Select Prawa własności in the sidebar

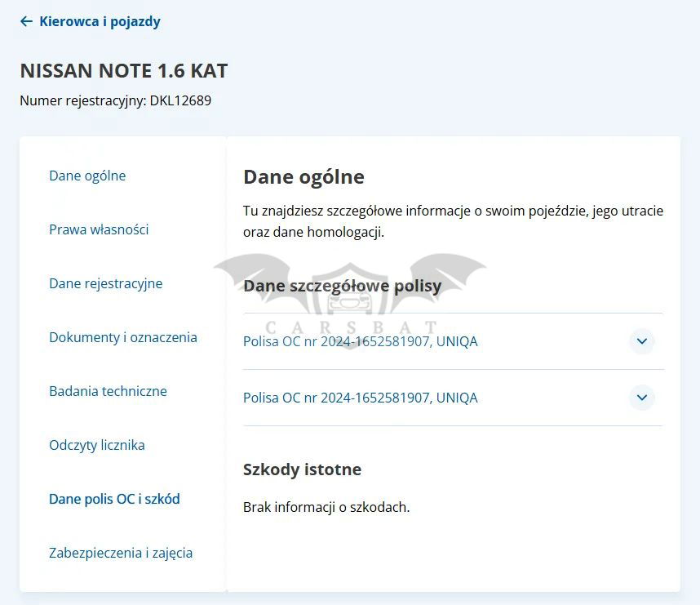99,229
